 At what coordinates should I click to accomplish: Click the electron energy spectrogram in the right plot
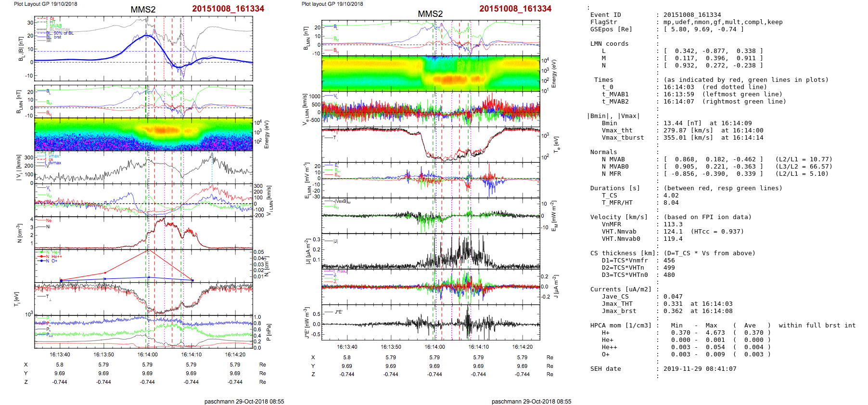point(431,73)
